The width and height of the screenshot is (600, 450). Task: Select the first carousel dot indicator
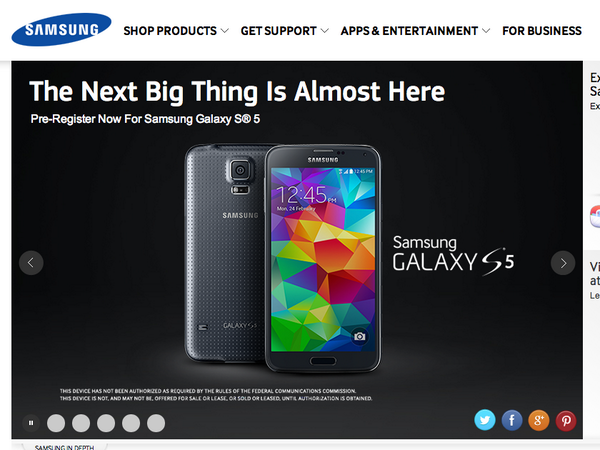click(56, 423)
